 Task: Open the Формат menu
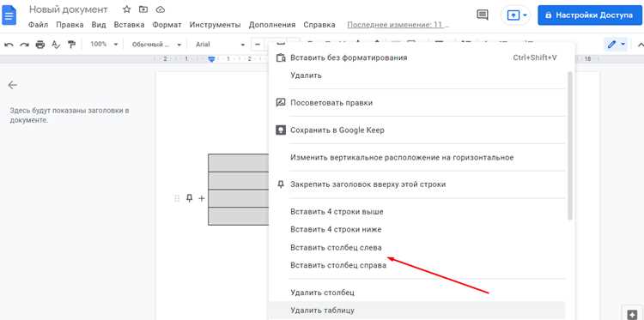click(x=167, y=25)
